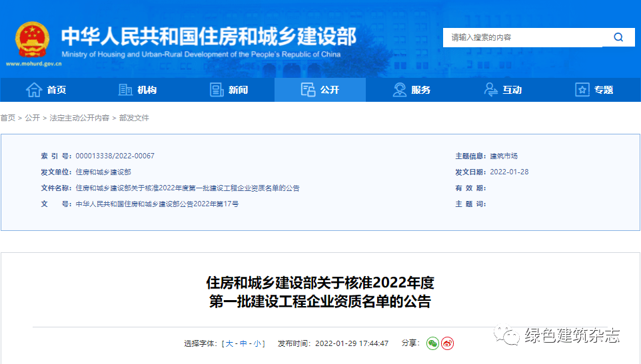
Task: Click the 服务 person icon
Action: point(399,90)
